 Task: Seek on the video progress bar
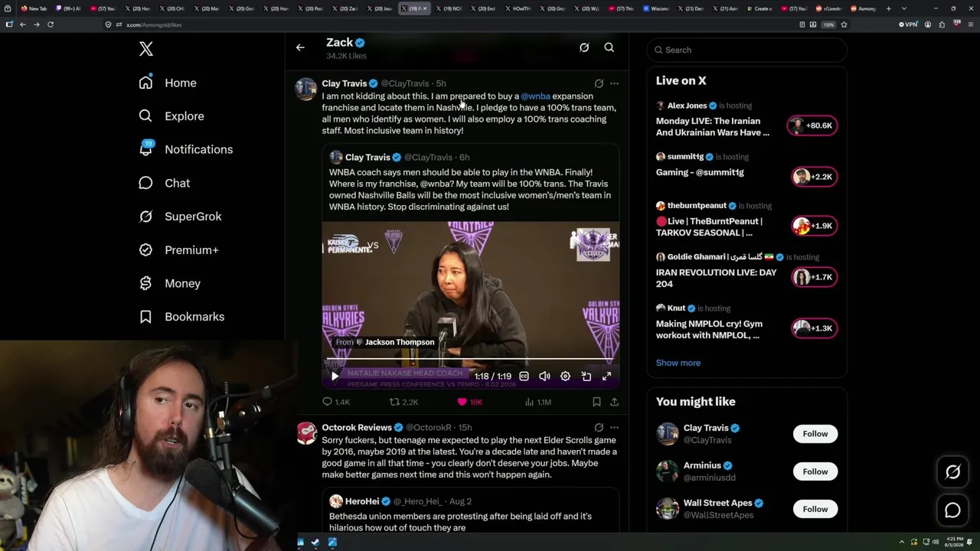point(470,360)
